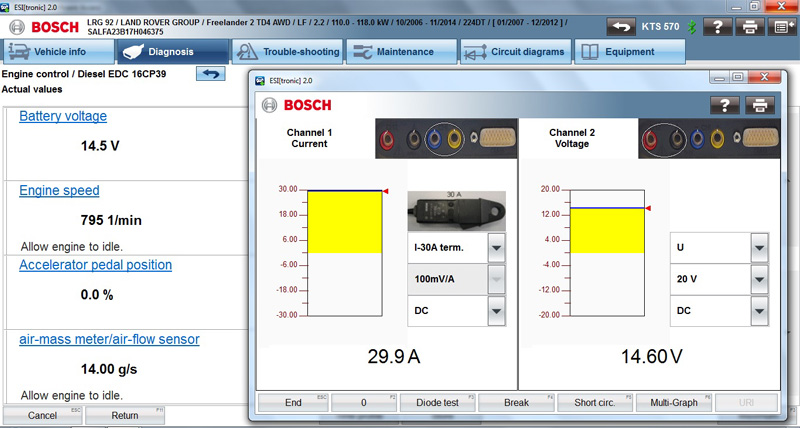Click the Bluetooth status icon
This screenshot has width=800, height=428.
pyautogui.click(x=691, y=27)
